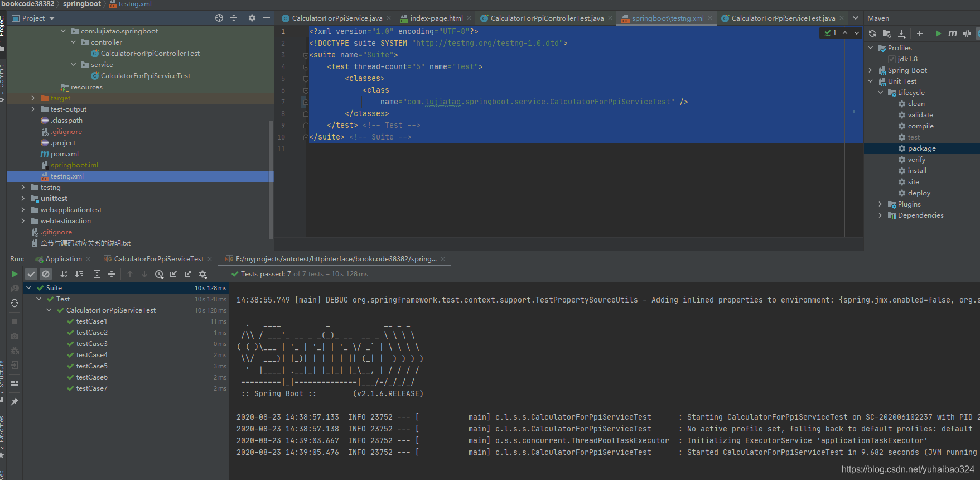Screen dimensions: 980x480
Task: Collapse all nodes in test tree
Action: point(112,274)
